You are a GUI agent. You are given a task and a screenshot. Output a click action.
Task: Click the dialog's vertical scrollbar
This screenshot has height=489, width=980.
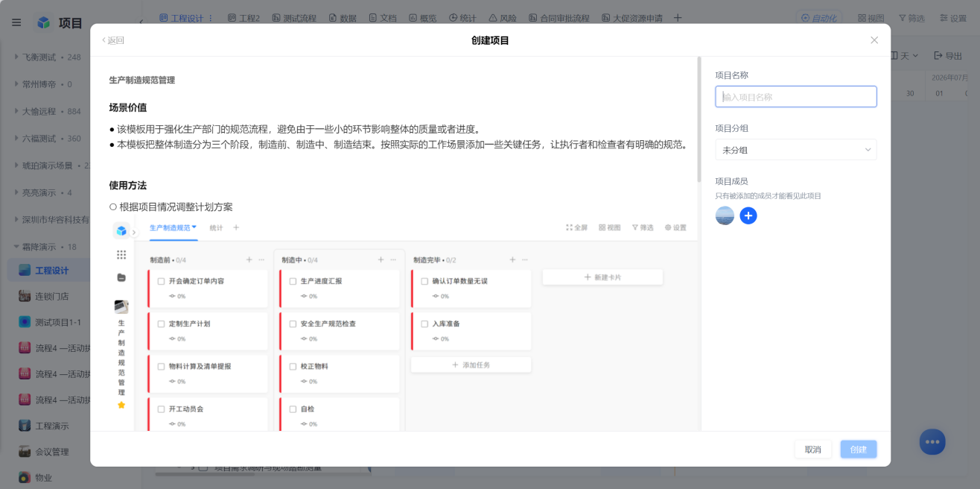699,119
